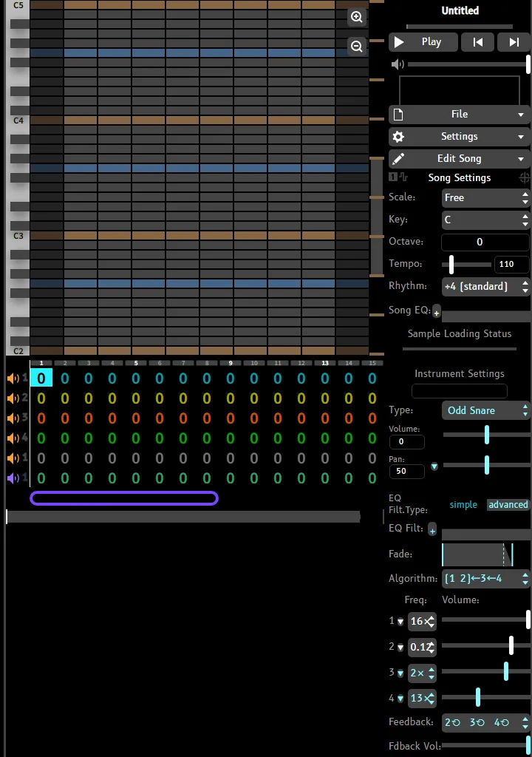This screenshot has width=532, height=757.
Task: Select the highlighted pattern cell in bar 1
Action: pyautogui.click(x=41, y=378)
